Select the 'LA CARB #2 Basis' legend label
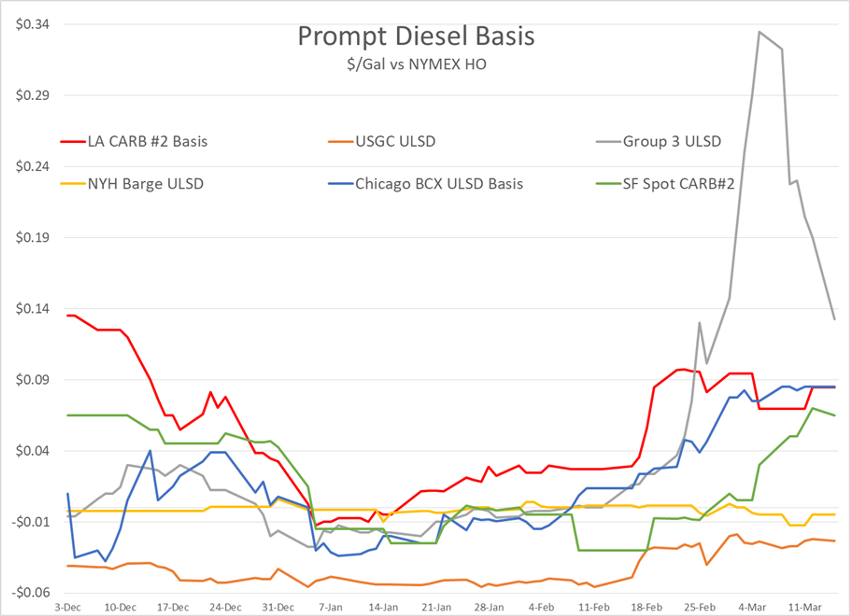850x616 pixels. tap(148, 142)
